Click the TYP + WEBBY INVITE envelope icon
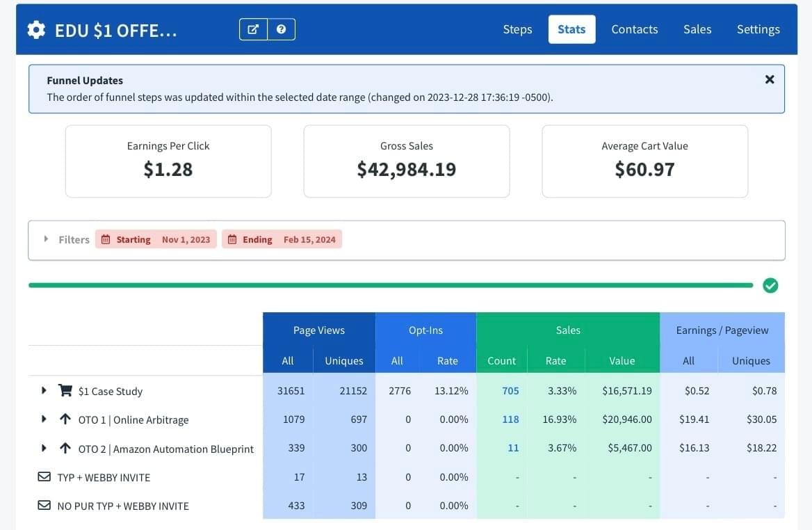The width and height of the screenshot is (812, 530). point(44,477)
